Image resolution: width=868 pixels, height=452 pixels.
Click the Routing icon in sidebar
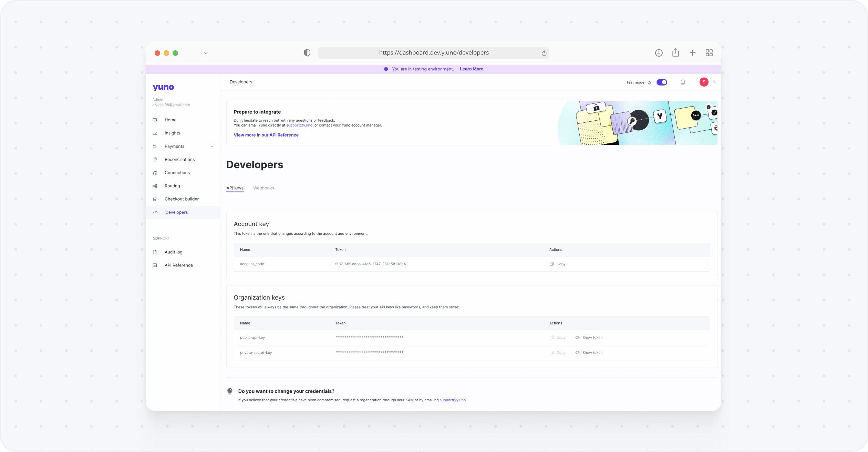pyautogui.click(x=155, y=186)
